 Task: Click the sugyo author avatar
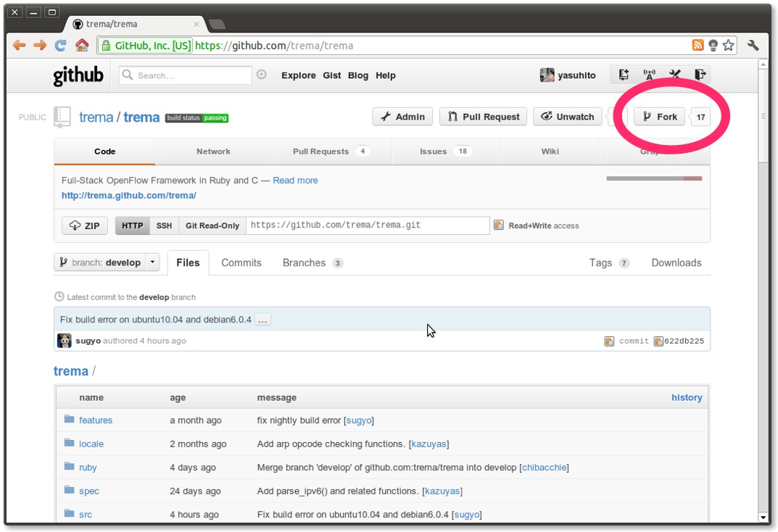[x=65, y=341]
